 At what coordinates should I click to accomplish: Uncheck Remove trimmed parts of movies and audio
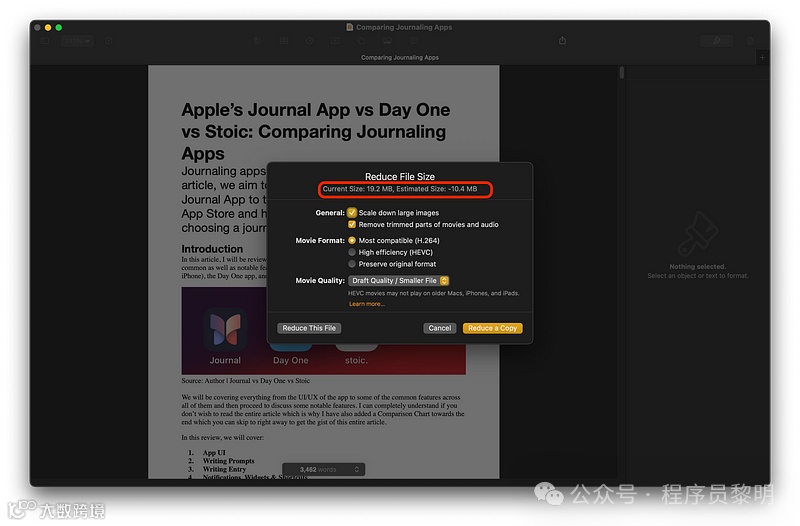coord(352,224)
